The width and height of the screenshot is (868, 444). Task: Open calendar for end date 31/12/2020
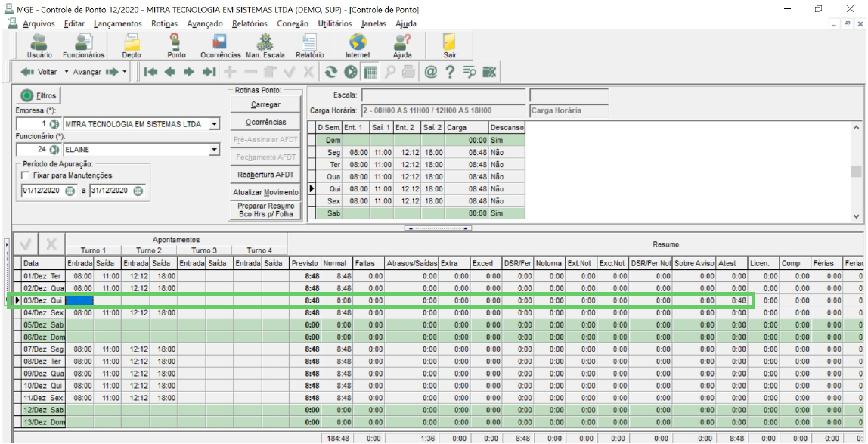click(138, 191)
